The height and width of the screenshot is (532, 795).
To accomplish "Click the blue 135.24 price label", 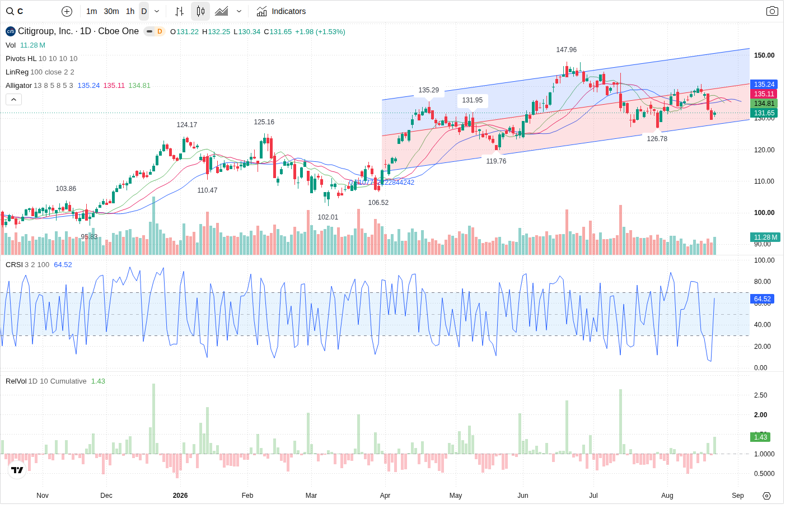I will click(x=764, y=85).
